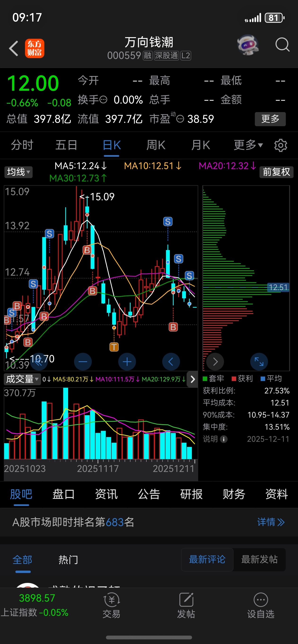Tap the 12.51 cost price label

[x=278, y=287]
